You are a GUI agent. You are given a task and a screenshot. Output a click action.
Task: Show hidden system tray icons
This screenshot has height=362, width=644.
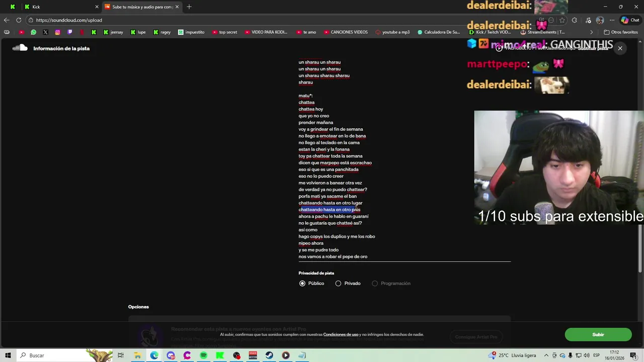(x=546, y=355)
